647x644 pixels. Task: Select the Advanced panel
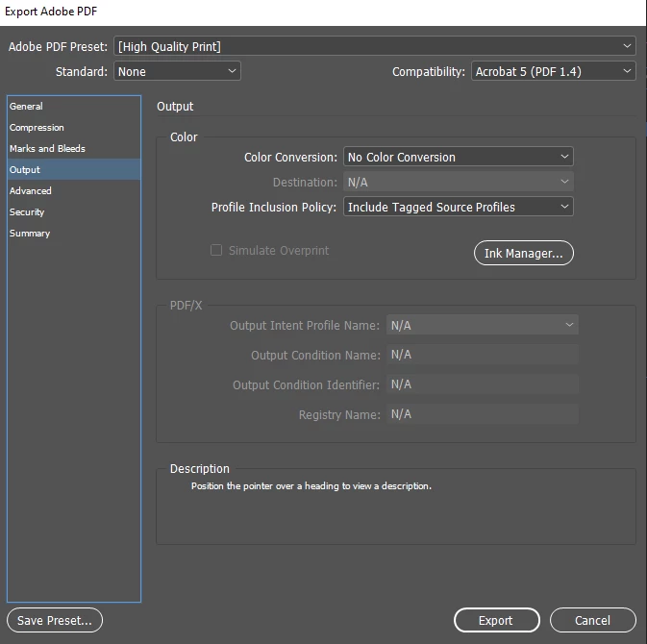coord(74,191)
